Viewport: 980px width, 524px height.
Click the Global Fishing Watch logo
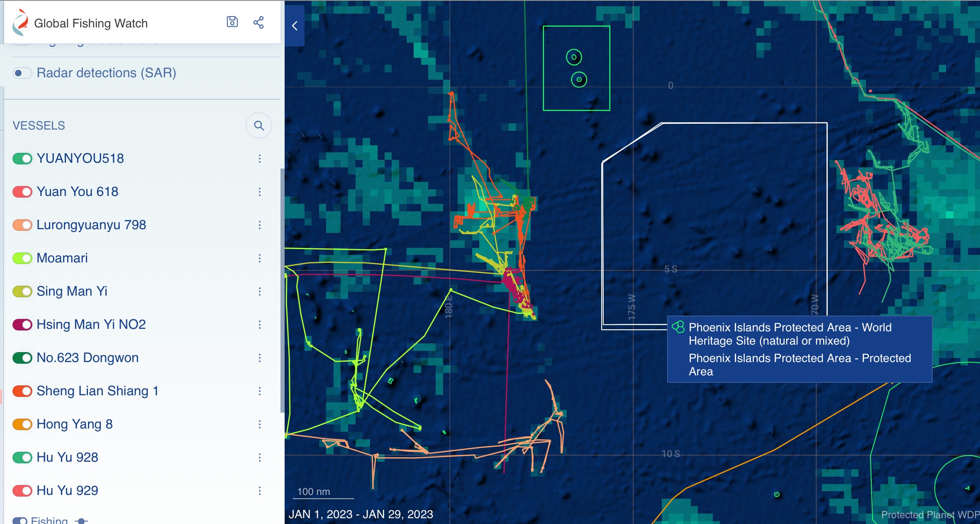click(x=20, y=22)
